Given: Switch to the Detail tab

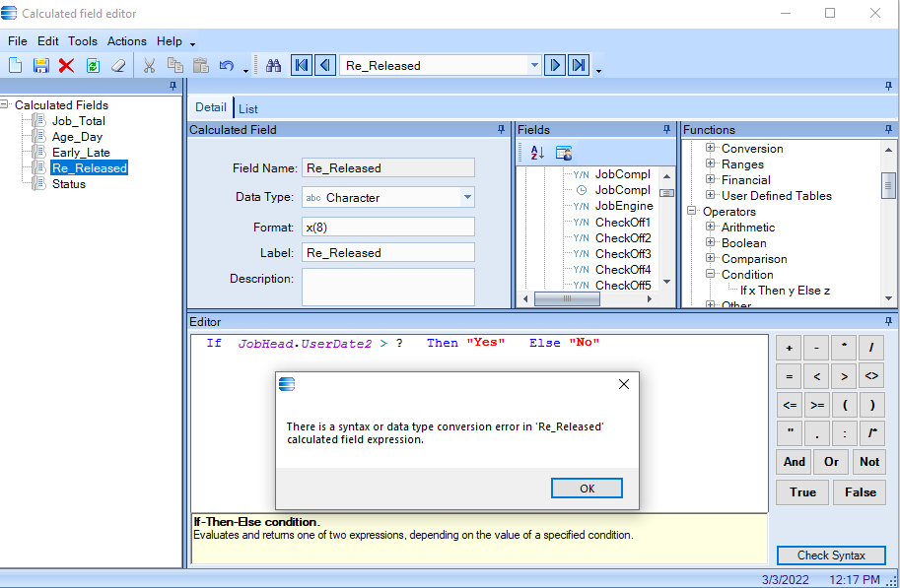Looking at the screenshot, I should 211,107.
